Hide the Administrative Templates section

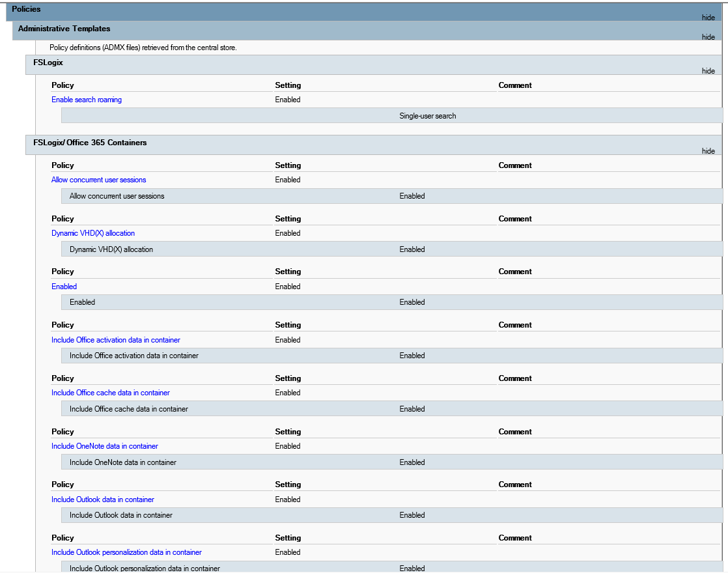708,37
